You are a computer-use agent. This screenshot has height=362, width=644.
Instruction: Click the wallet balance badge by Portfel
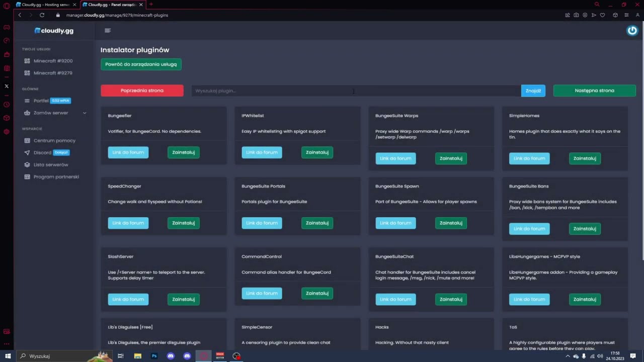pyautogui.click(x=60, y=101)
